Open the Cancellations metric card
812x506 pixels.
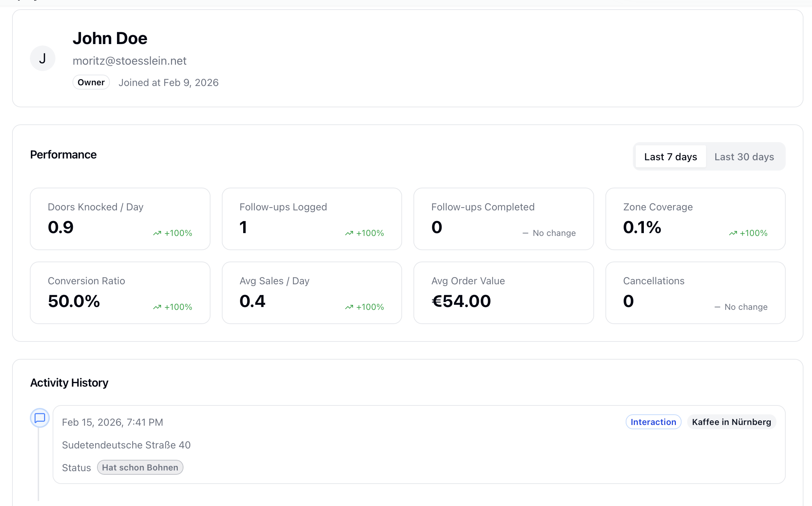coord(695,293)
